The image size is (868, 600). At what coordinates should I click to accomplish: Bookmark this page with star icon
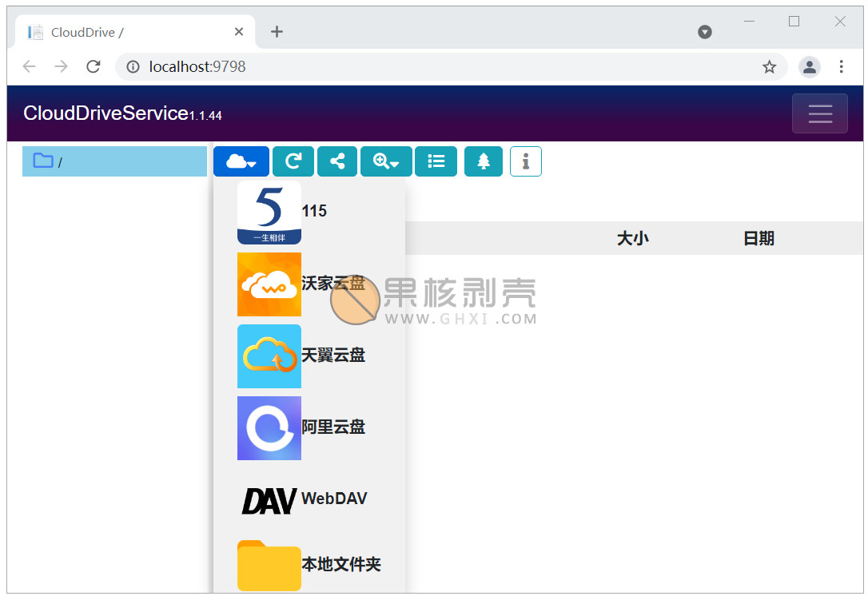click(x=769, y=67)
